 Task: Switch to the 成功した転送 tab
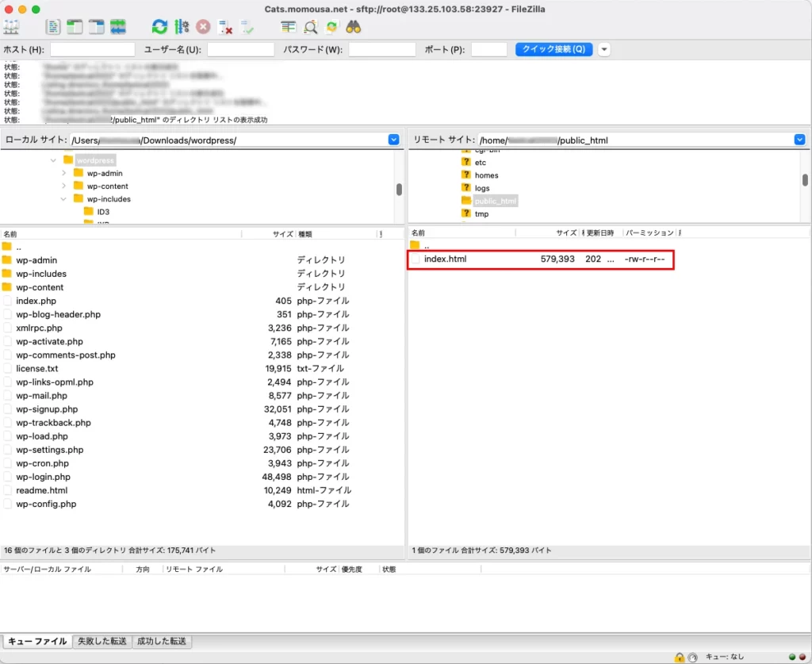162,641
